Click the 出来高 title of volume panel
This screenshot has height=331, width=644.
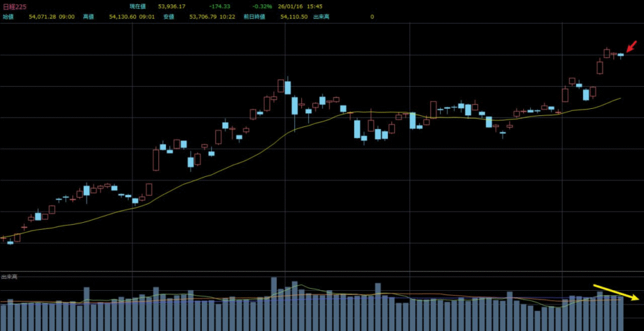coord(9,277)
